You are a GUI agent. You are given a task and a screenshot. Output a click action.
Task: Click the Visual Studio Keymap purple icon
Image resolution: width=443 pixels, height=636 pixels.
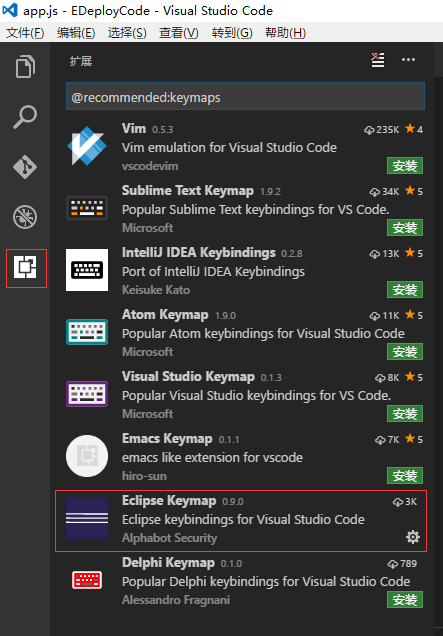tap(87, 394)
